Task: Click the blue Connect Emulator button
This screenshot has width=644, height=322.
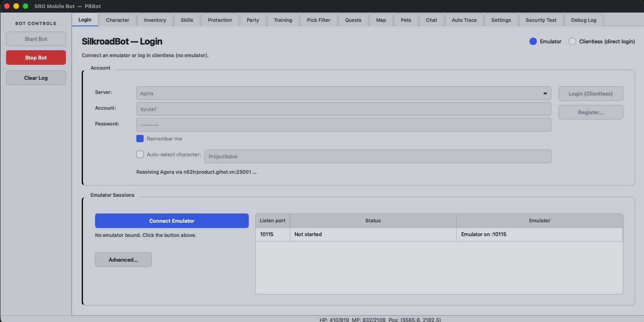Action: (172, 221)
